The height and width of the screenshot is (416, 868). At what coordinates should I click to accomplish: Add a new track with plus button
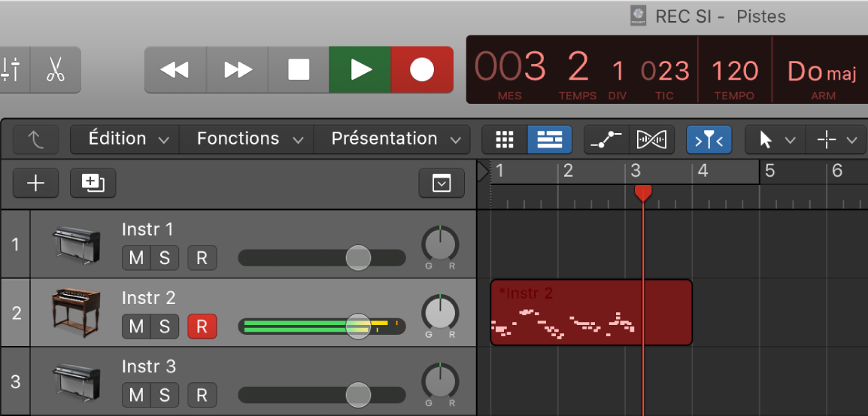pos(35,183)
